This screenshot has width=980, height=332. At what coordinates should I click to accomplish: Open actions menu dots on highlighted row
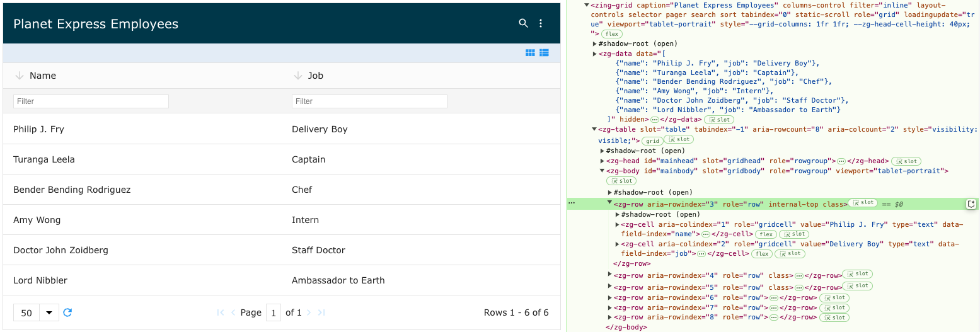[572, 203]
